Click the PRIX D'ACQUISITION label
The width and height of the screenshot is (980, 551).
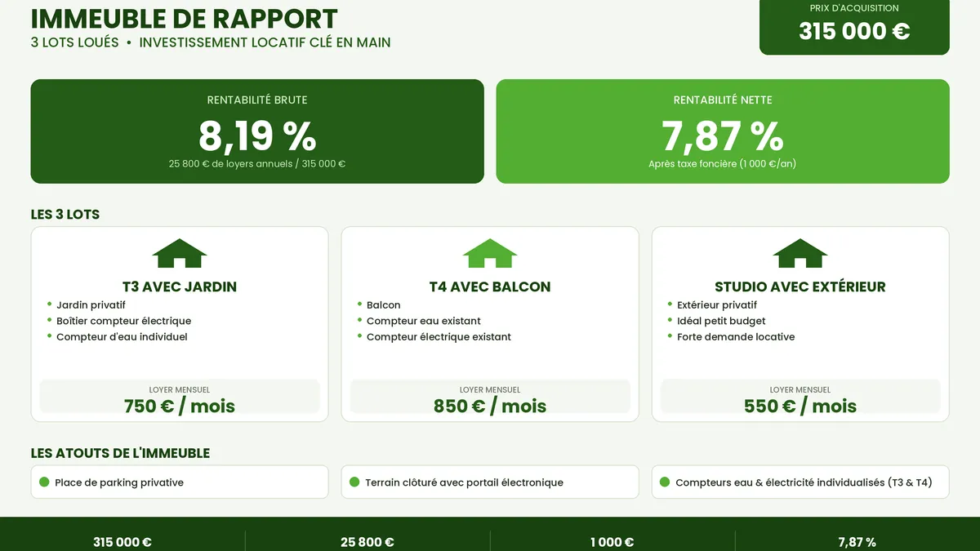coord(854,8)
